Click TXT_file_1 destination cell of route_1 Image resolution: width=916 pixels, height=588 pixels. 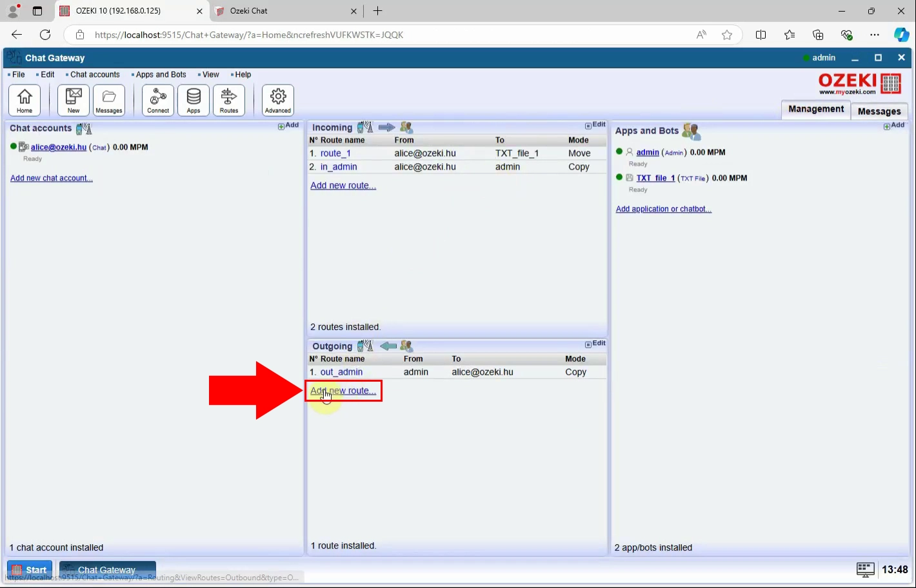[517, 153]
